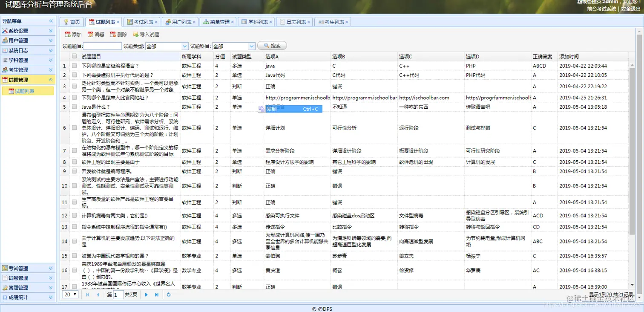Go to the first page of results
Viewport: 644px width, 312px height.
click(x=88, y=295)
